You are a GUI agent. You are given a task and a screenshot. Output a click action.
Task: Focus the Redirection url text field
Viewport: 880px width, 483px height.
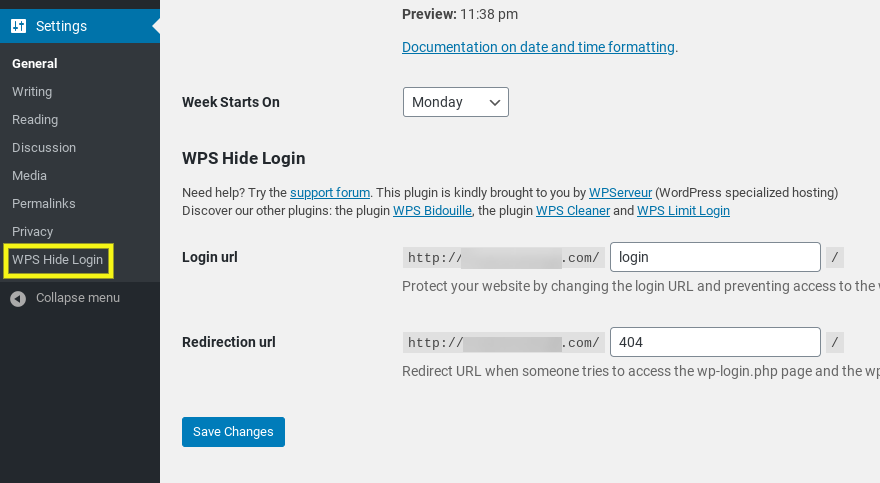716,342
